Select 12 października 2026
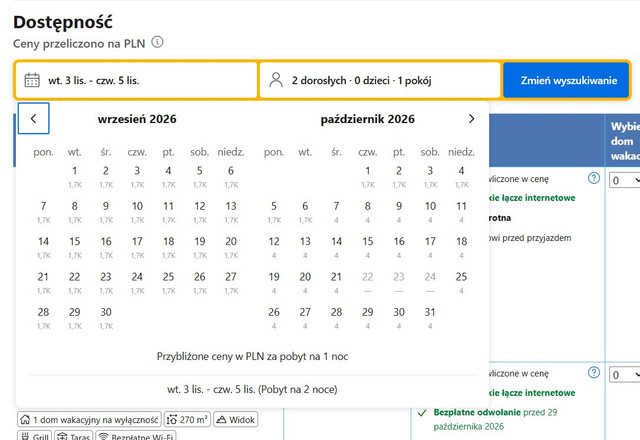This screenshot has height=440, width=640. 274,248
